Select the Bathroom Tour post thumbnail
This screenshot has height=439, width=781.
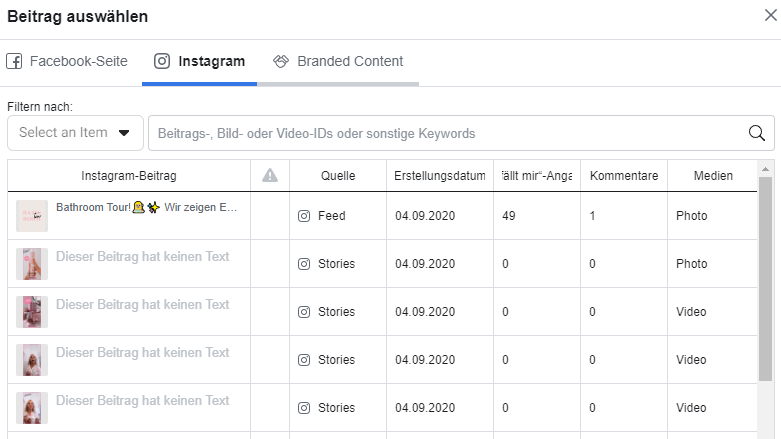32,216
